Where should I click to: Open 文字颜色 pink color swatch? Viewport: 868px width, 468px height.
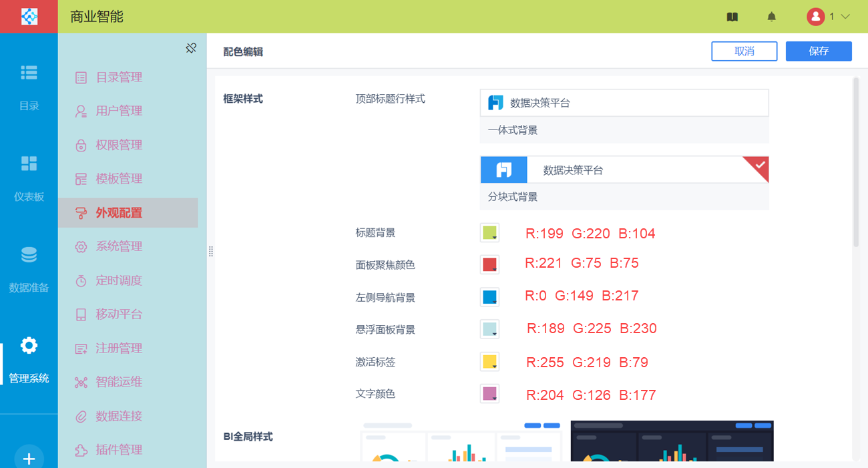coord(489,394)
